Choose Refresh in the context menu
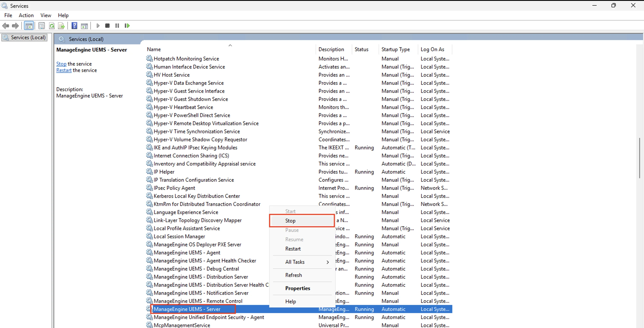The width and height of the screenshot is (644, 328). pos(302,275)
